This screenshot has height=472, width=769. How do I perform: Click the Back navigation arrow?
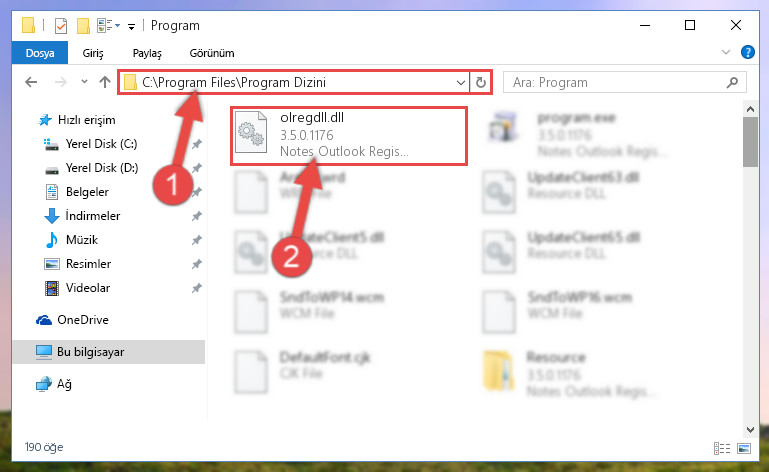31,82
